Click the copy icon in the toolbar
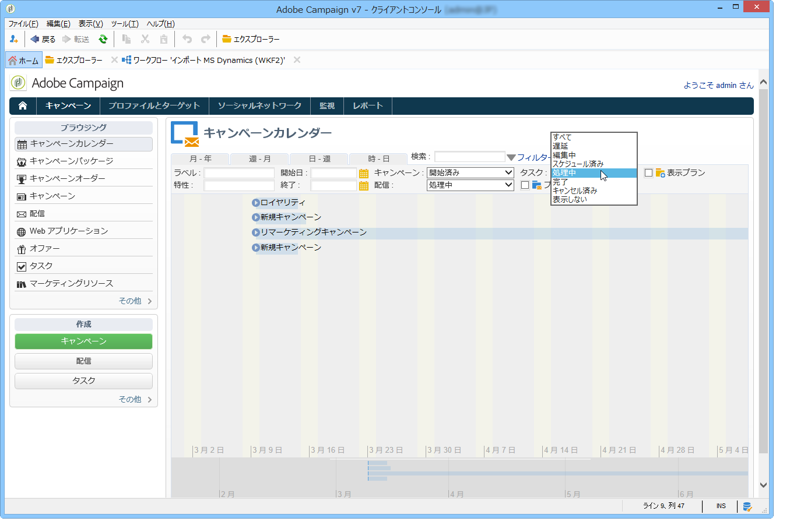The image size is (790, 532). pos(127,39)
